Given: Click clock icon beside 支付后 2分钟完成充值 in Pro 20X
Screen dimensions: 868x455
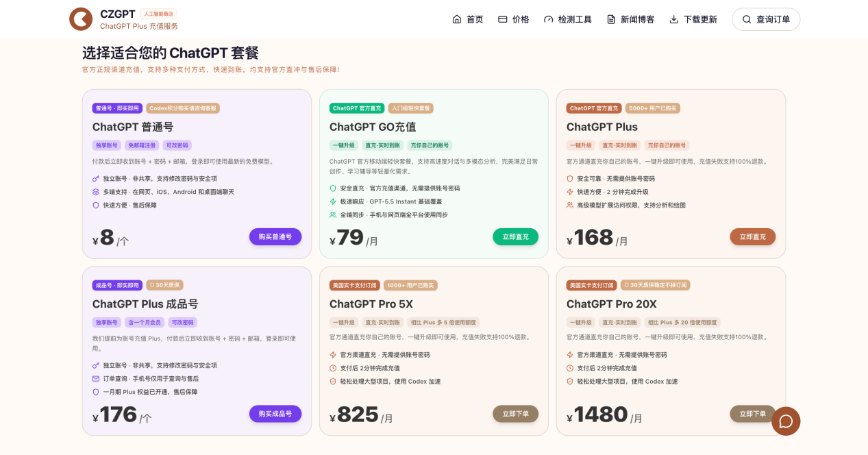Looking at the screenshot, I should [x=570, y=368].
